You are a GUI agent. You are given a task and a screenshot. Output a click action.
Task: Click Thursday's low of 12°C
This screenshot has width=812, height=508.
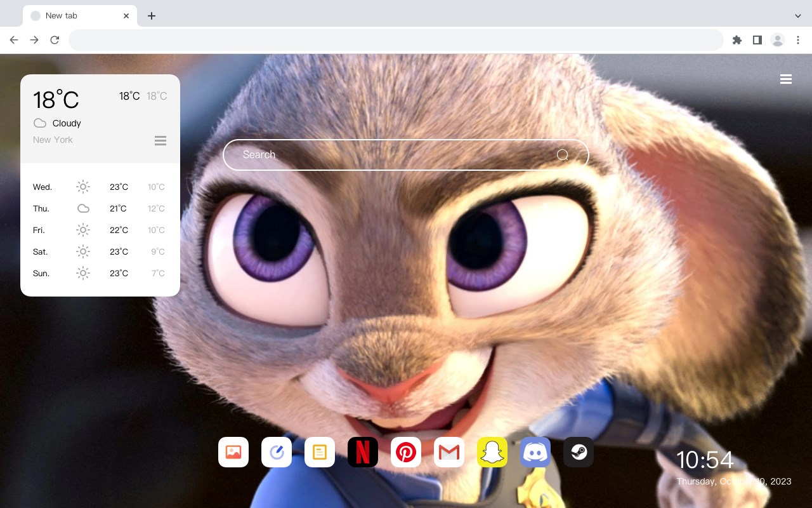click(x=156, y=208)
